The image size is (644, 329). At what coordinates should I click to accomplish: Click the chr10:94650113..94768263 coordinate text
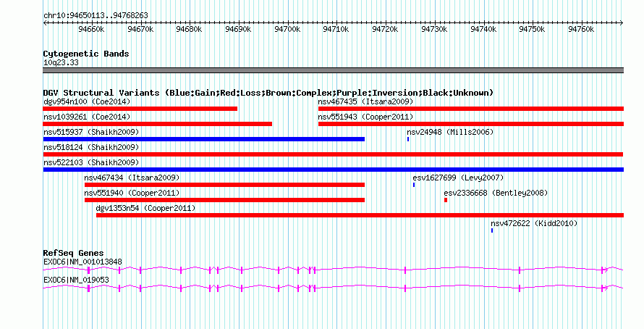[96, 15]
